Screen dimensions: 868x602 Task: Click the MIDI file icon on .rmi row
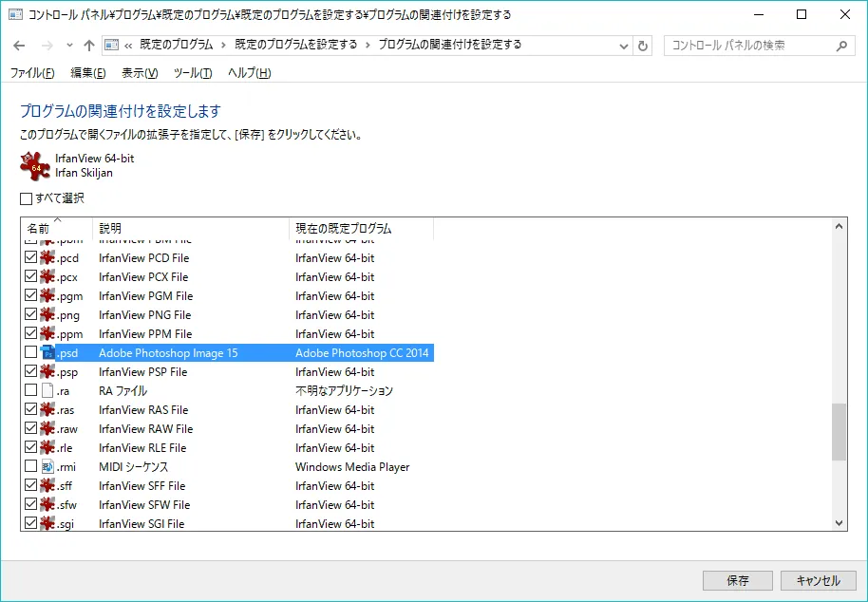(x=47, y=467)
